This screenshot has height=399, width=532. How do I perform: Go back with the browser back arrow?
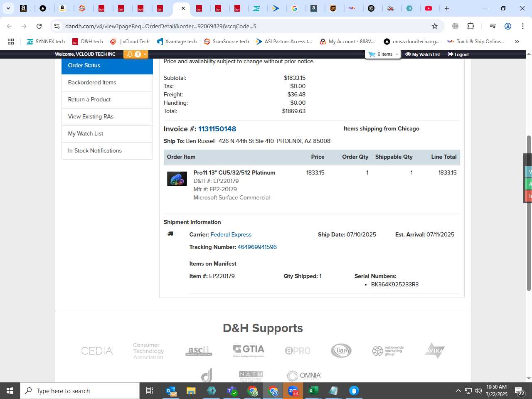9,26
